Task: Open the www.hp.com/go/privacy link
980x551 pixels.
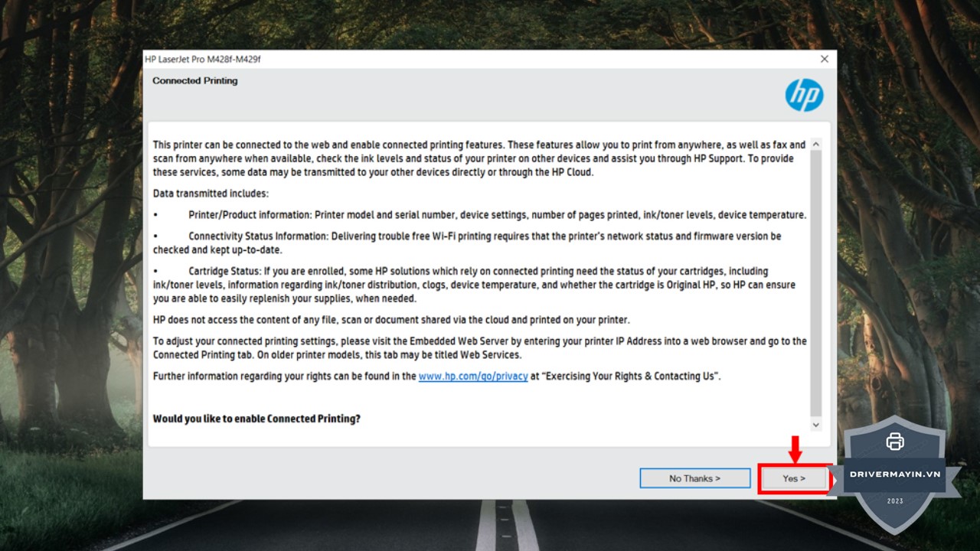Action: [x=472, y=377]
